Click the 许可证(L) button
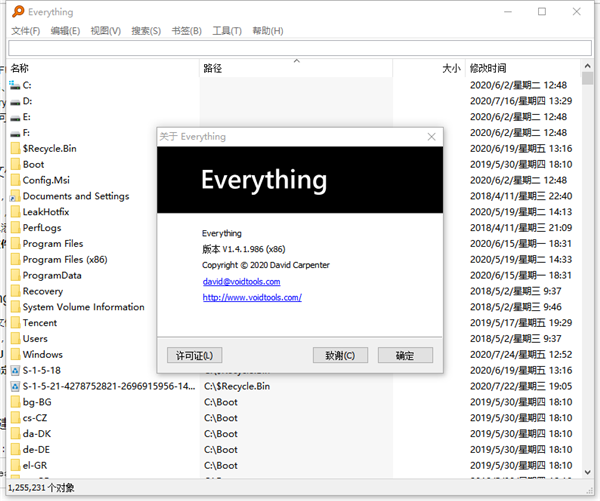 (194, 355)
